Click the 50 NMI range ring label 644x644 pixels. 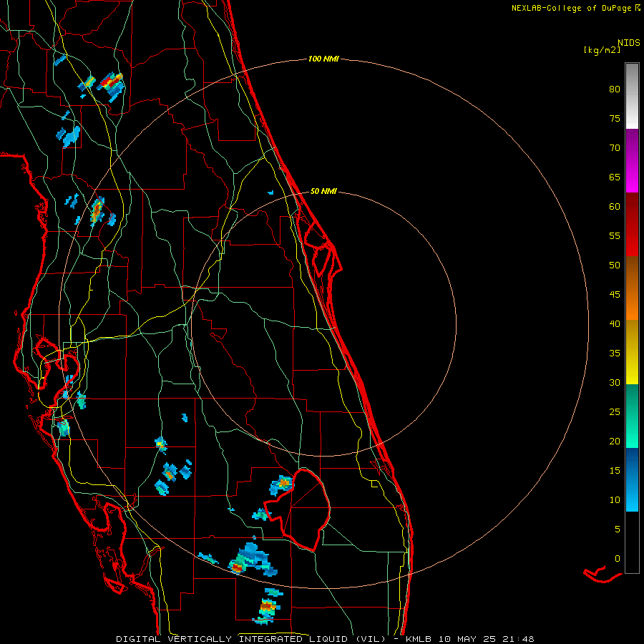point(323,191)
